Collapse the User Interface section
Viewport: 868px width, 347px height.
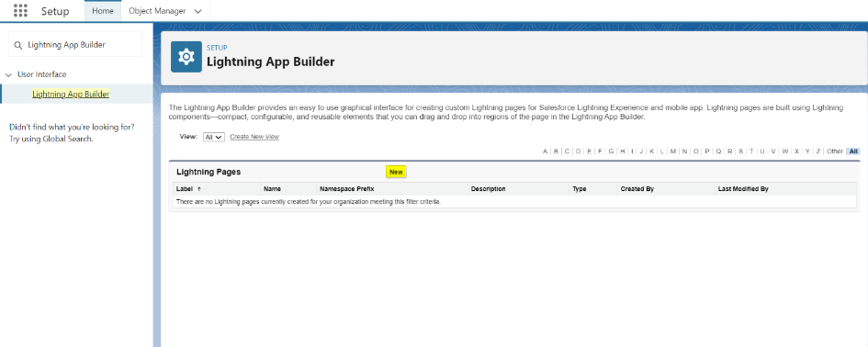(8, 74)
